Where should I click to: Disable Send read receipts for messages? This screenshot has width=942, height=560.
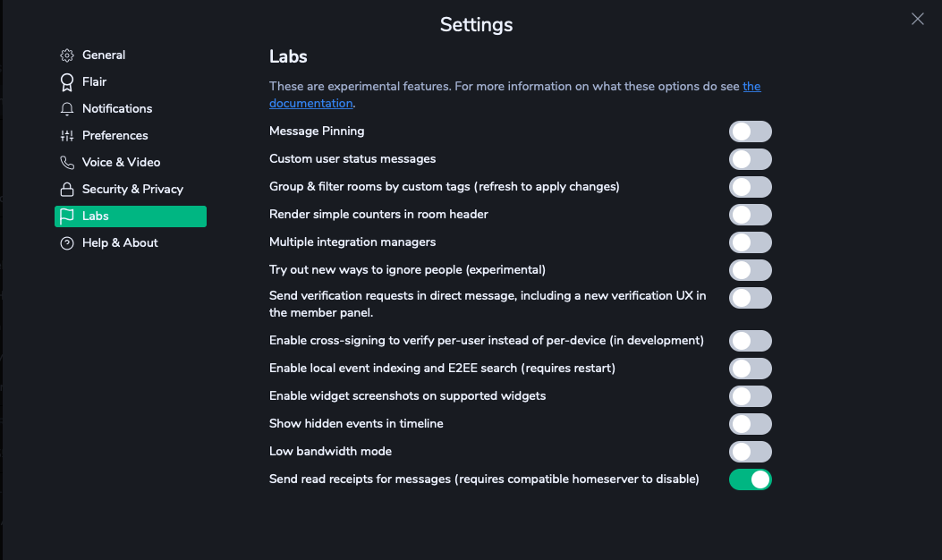[x=750, y=480]
